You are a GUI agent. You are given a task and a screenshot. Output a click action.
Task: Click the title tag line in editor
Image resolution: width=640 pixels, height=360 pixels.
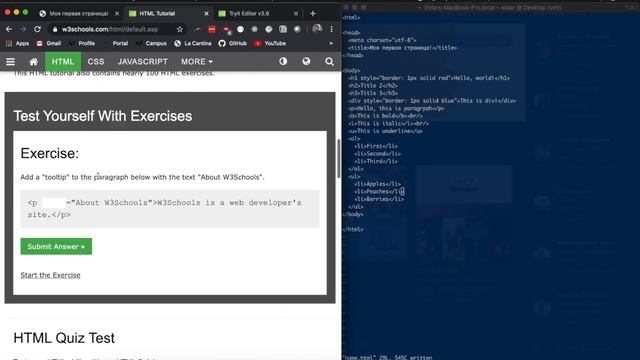pyautogui.click(x=402, y=48)
